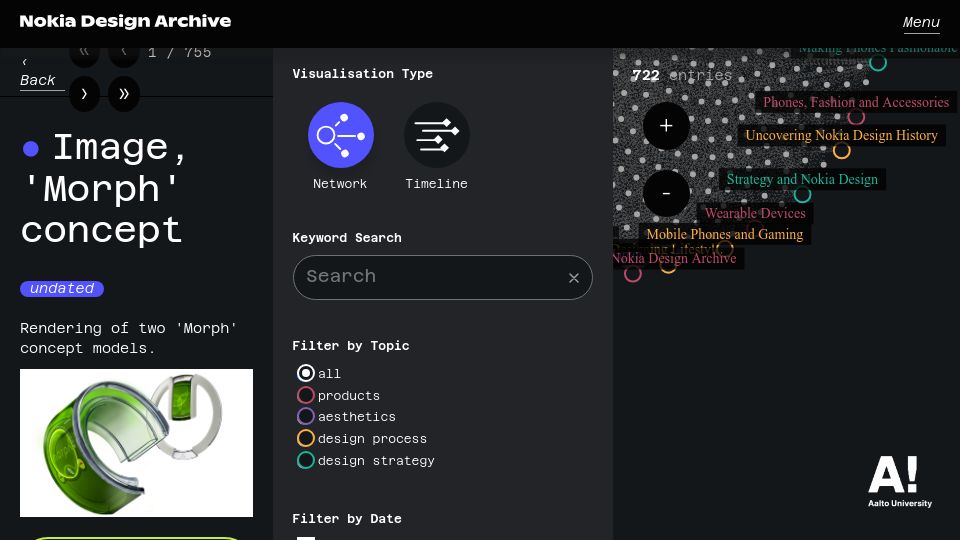This screenshot has width=960, height=540.
Task: Open the Aalto University logo
Action: click(x=899, y=481)
